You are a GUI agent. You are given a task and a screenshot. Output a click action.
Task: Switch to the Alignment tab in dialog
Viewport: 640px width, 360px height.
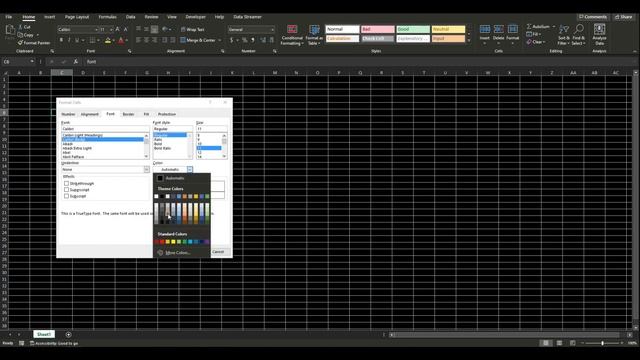(x=89, y=114)
